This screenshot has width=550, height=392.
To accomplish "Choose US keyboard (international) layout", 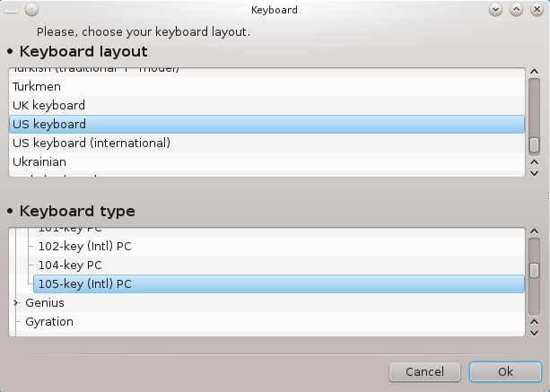I will (x=267, y=143).
